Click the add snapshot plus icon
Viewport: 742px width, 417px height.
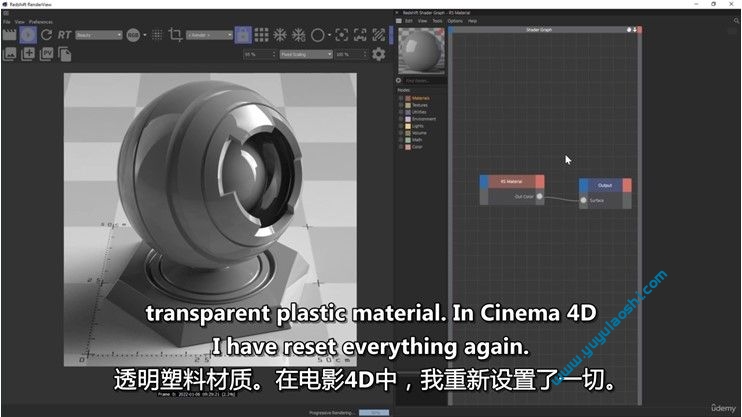click(x=28, y=54)
